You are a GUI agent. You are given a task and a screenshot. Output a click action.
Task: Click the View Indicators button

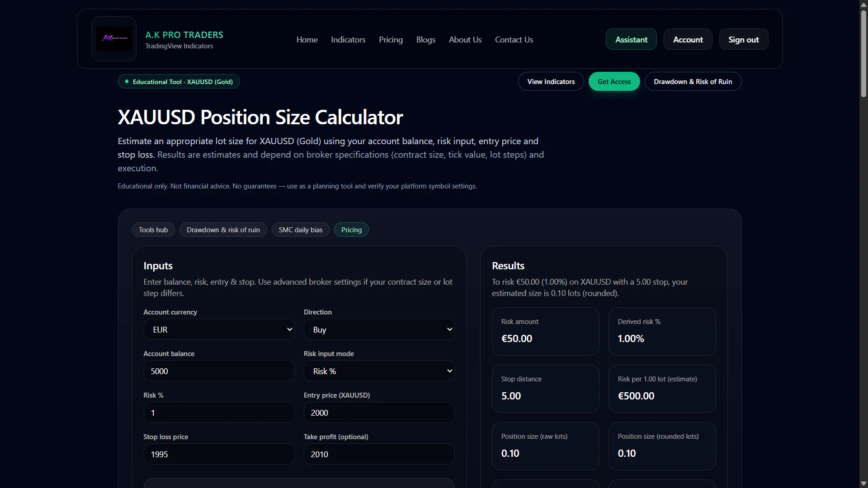click(x=551, y=81)
